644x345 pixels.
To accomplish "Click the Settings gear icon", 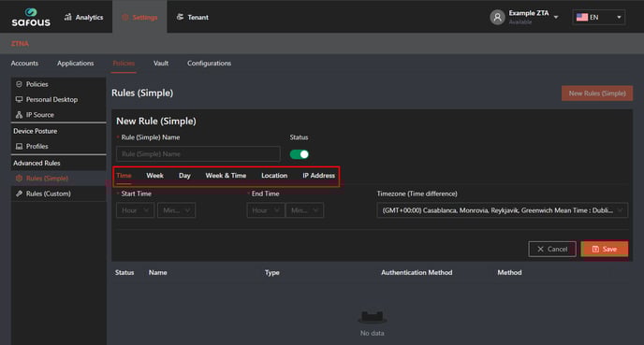I will (125, 17).
